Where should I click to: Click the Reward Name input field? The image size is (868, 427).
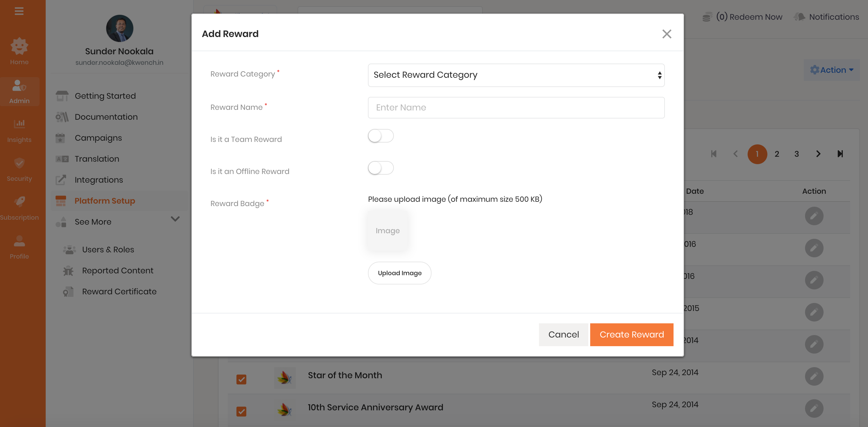tap(516, 107)
